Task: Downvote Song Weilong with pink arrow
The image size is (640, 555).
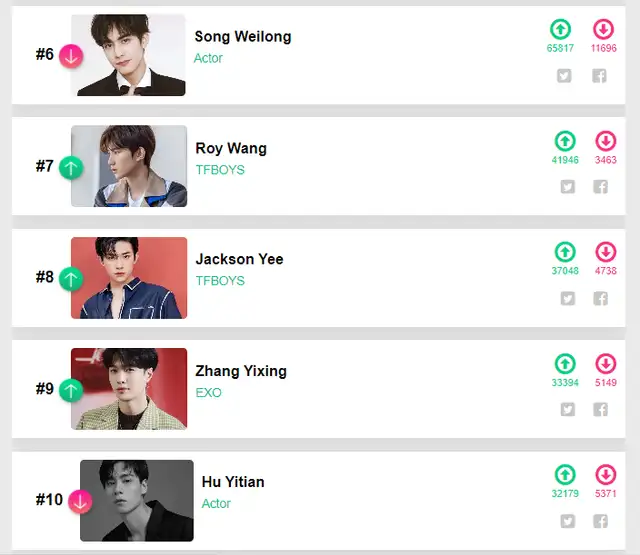Action: click(x=603, y=29)
